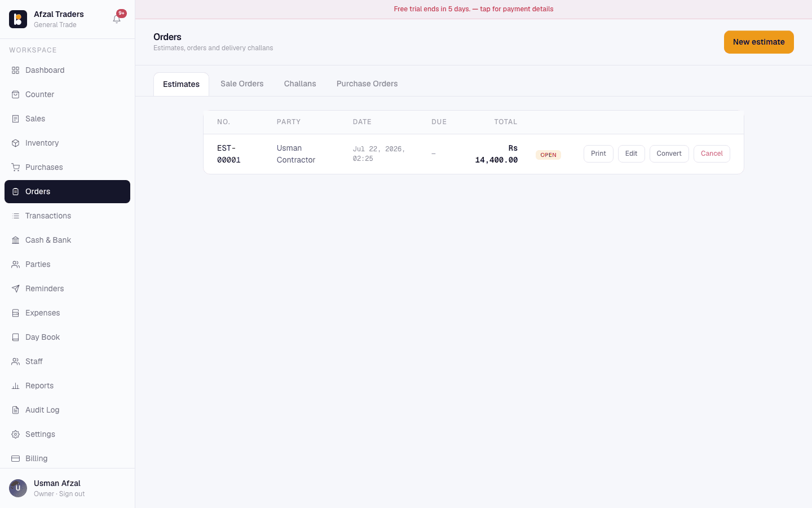The height and width of the screenshot is (508, 812).
Task: Open the notifications bell icon
Action: click(x=117, y=19)
